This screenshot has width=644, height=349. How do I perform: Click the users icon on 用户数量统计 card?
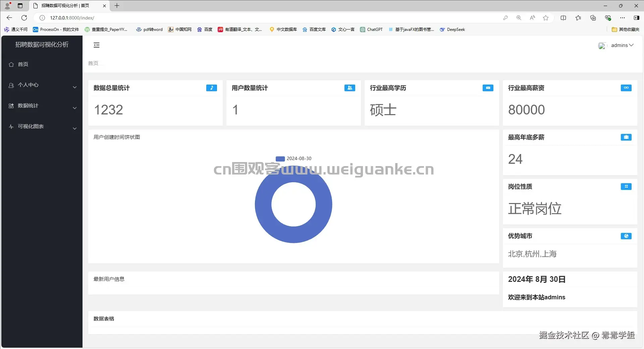(350, 88)
